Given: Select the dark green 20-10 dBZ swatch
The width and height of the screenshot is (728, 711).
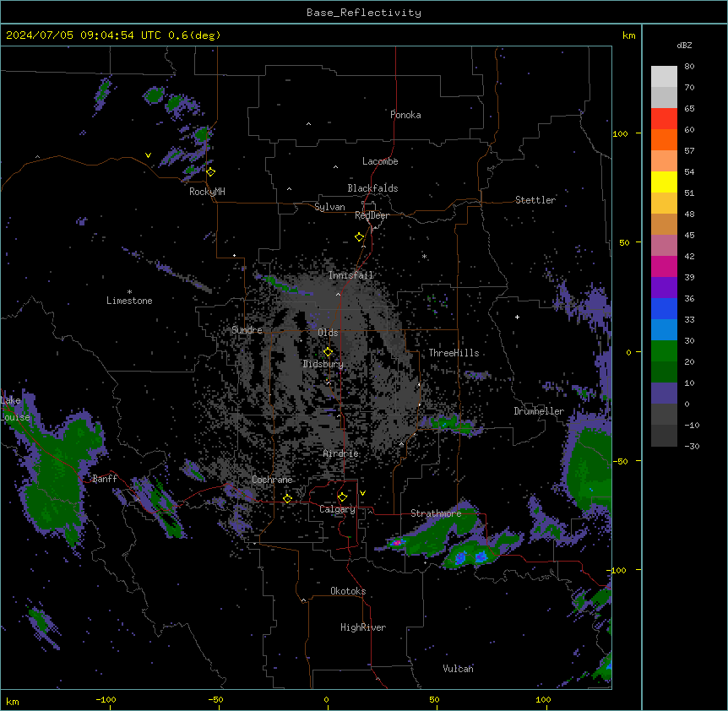Looking at the screenshot, I should 664,372.
